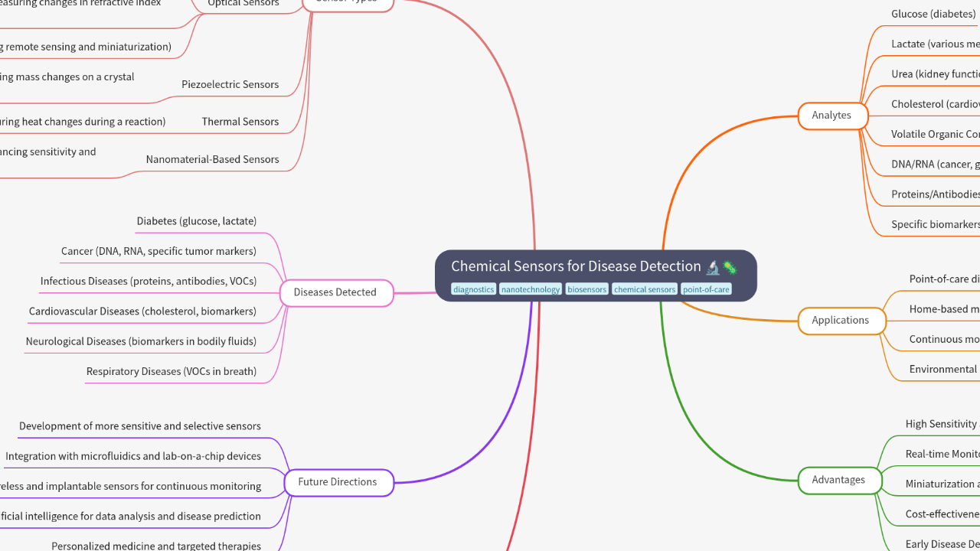Click the Lactate analyte item
Viewport: 980px width, 551px height.
pos(935,44)
